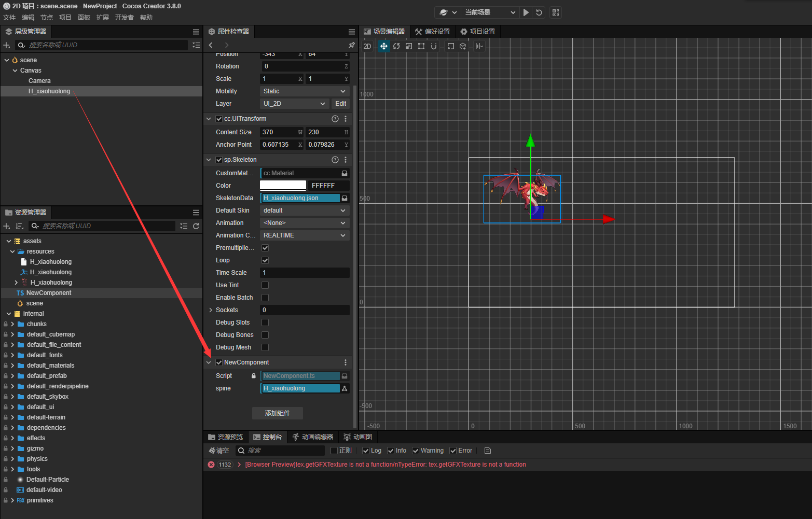
Task: Switch to the 项目设置 tab
Action: pos(478,32)
